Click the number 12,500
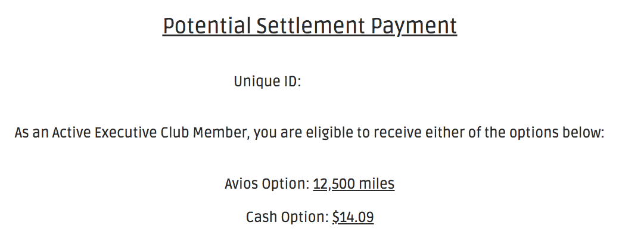644x250 pixels. [334, 184]
